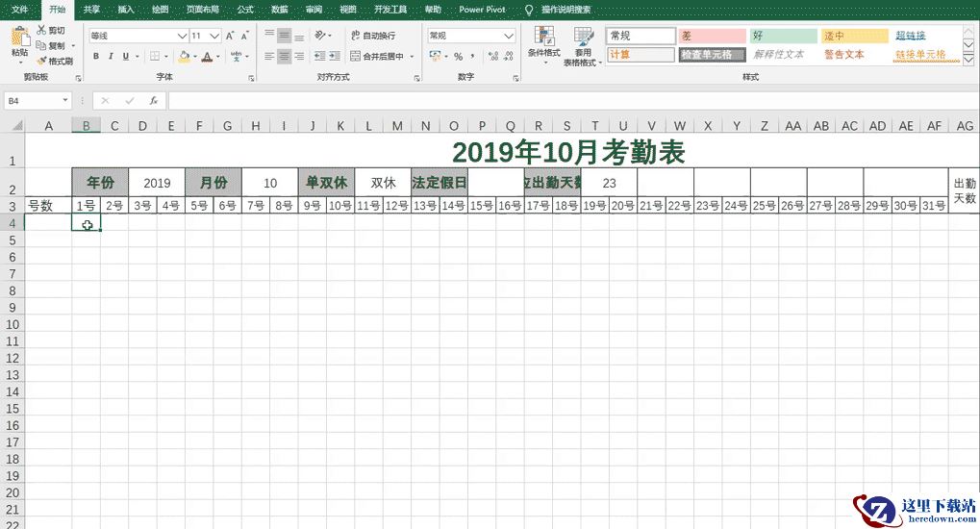Apply the Hyperlink (超链接) cell style

coord(910,36)
